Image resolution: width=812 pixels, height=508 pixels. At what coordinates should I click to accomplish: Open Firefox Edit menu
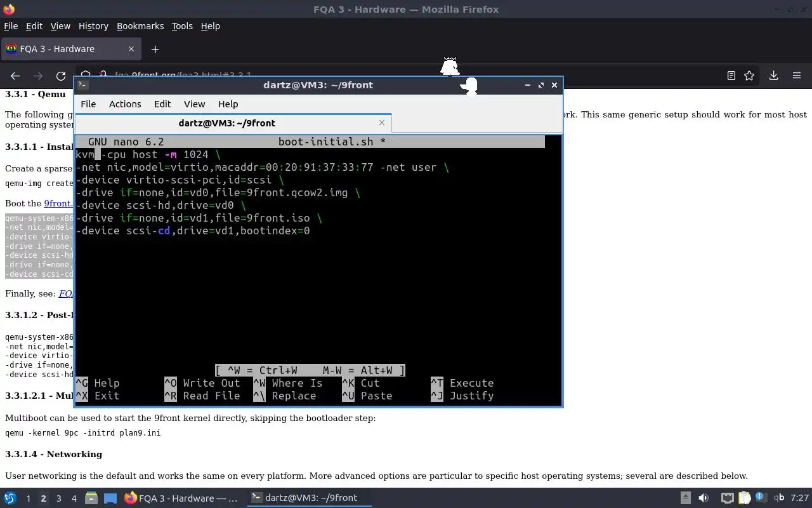click(34, 26)
